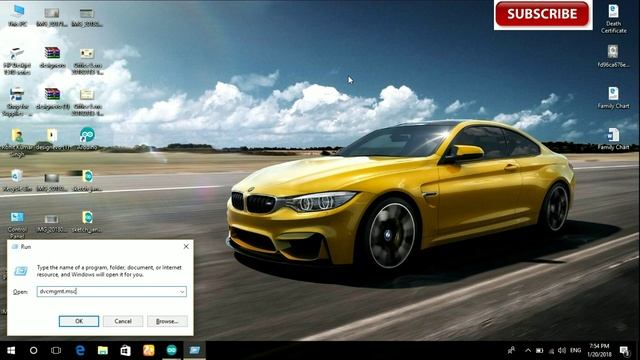
Task: Close the Run dialog with X
Action: (186, 247)
